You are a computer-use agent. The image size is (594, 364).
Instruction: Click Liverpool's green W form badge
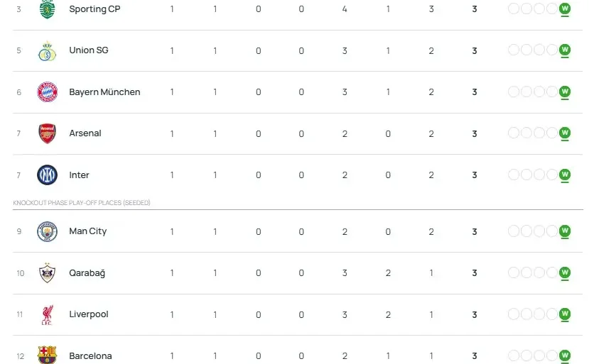[x=565, y=314]
